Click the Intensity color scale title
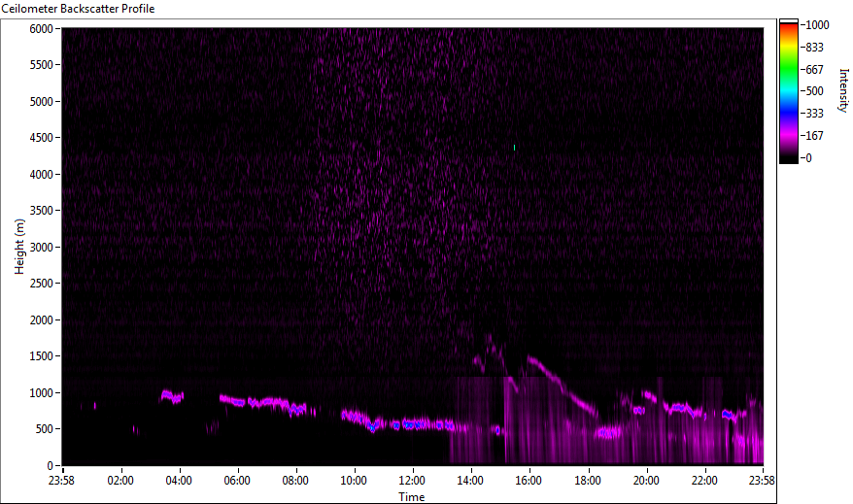 coord(843,90)
